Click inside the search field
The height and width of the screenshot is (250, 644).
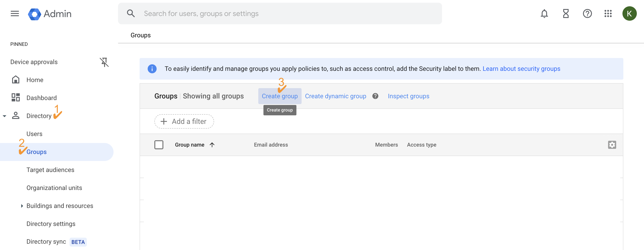point(250,13)
